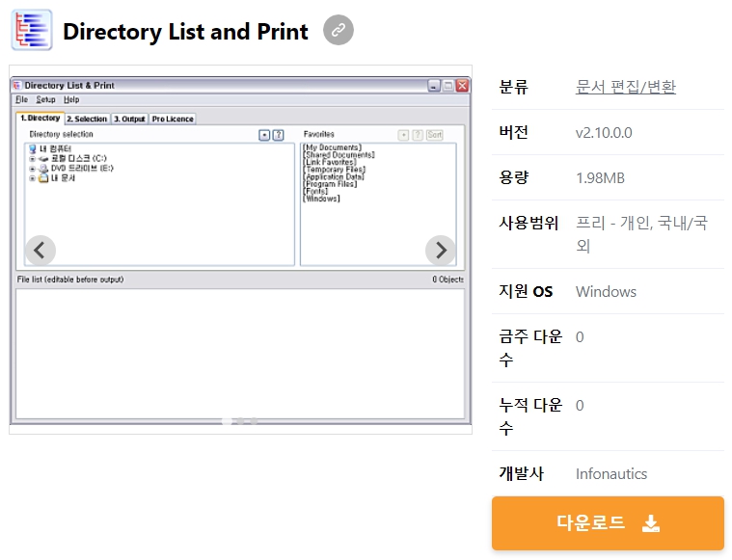This screenshot has height=560, width=732.
Task: Click the Directory List and Print app logo
Action: (32, 30)
